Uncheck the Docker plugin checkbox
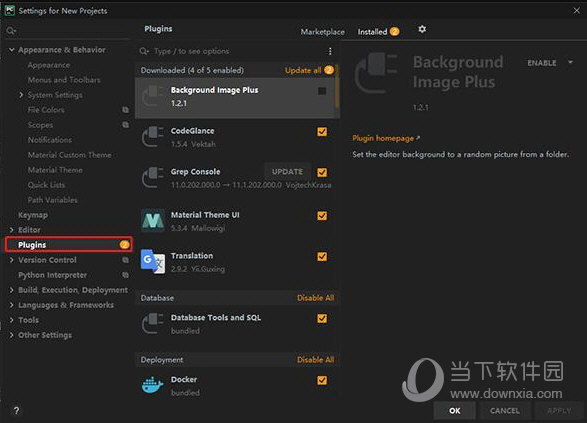This screenshot has width=587, height=423. coord(322,380)
